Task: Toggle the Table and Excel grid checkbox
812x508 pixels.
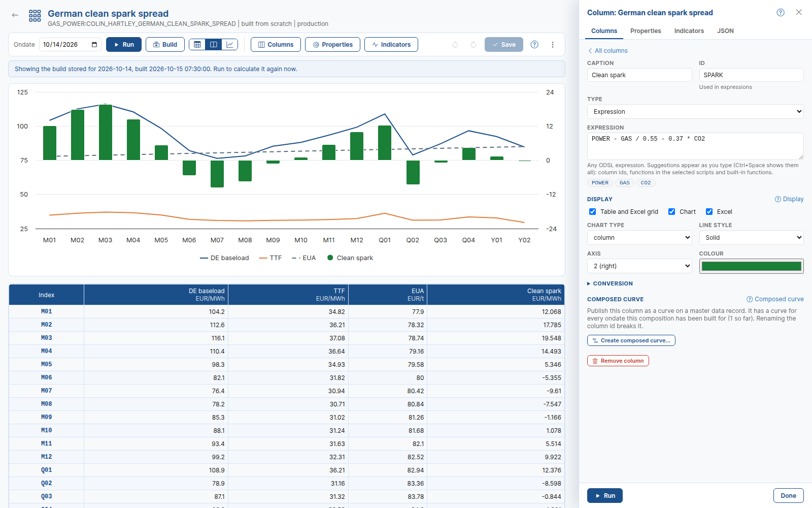Action: (x=592, y=212)
